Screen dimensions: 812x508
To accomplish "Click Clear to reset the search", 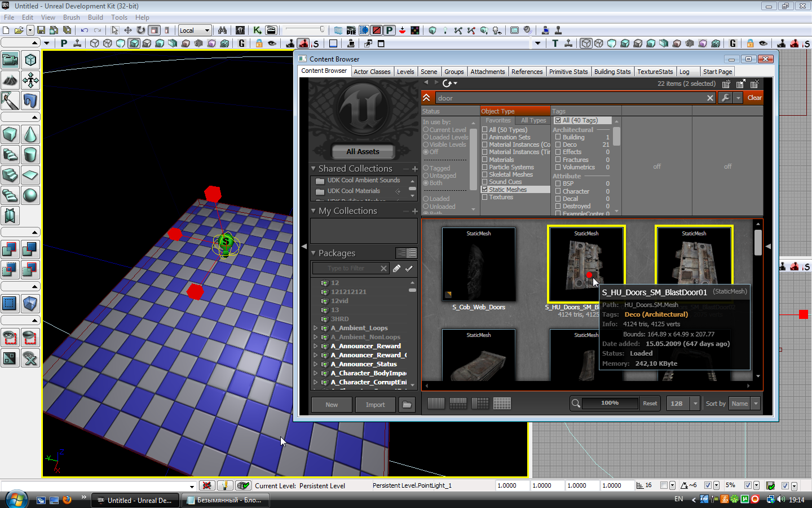I will (754, 98).
